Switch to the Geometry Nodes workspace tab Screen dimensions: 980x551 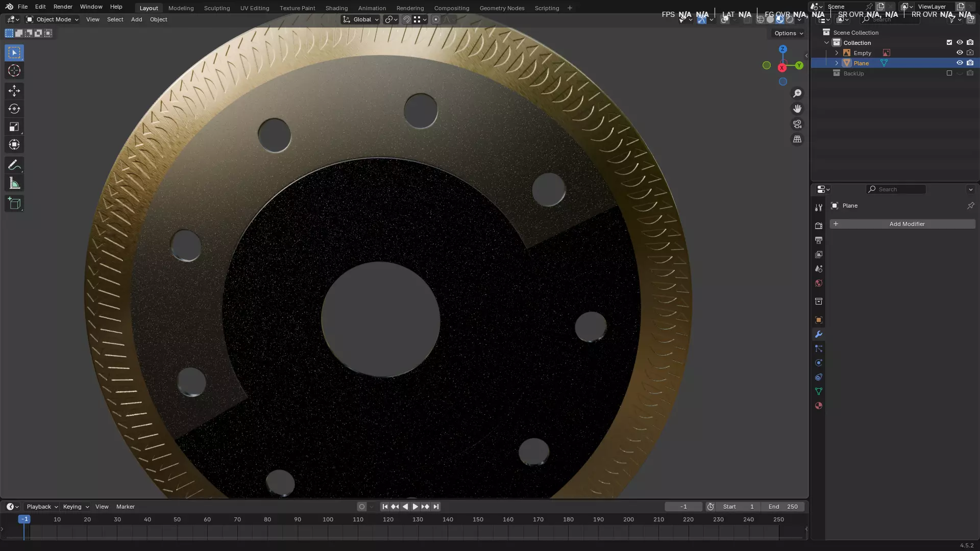[x=502, y=8]
